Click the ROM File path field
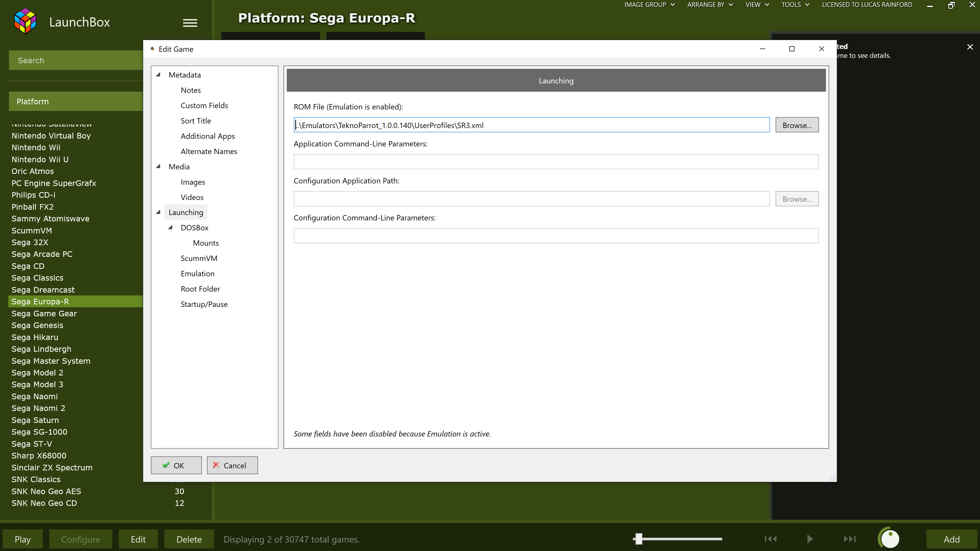 (x=531, y=125)
